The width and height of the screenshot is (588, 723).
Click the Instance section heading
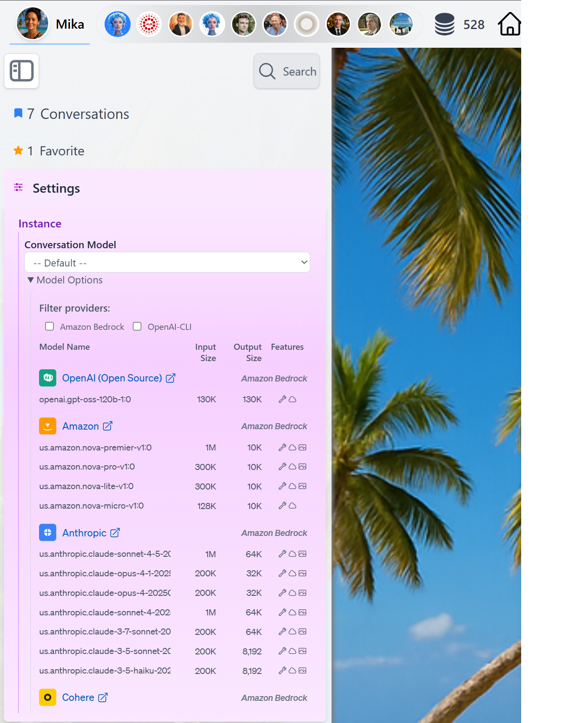pyautogui.click(x=40, y=223)
